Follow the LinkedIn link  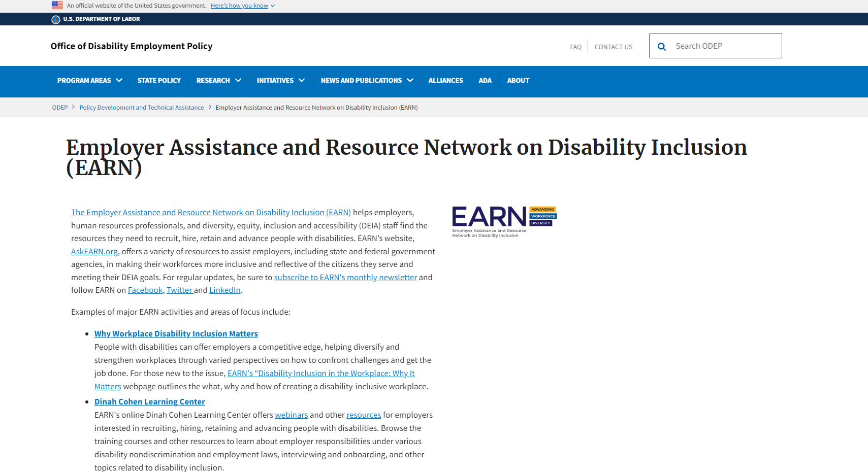(225, 290)
